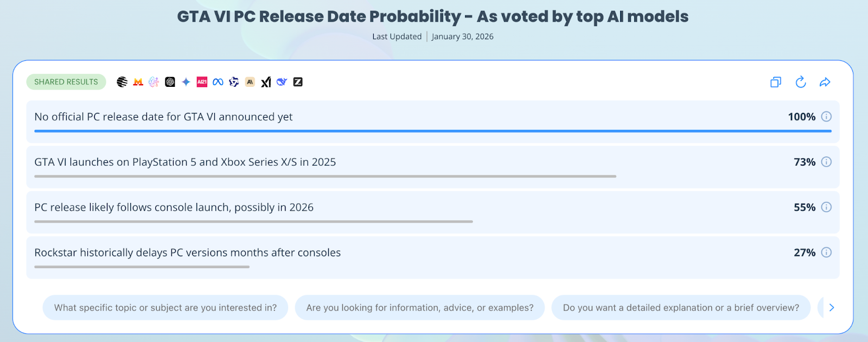The width and height of the screenshot is (868, 342).
Task: Click the Anthropic model icon
Action: (x=250, y=82)
